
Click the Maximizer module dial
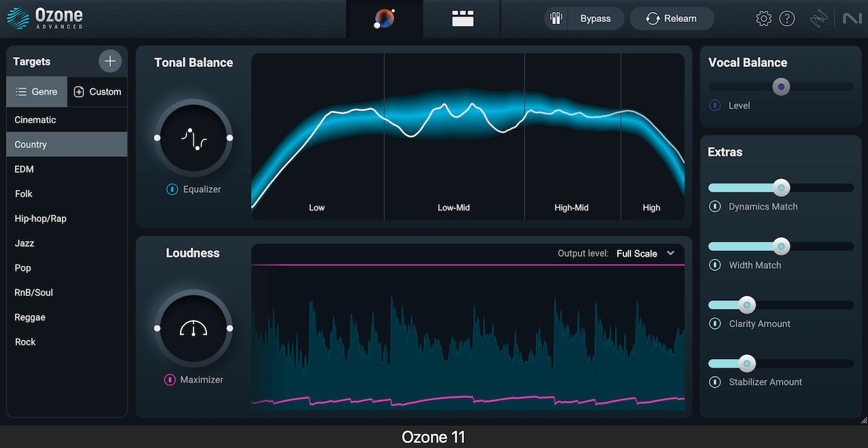pyautogui.click(x=194, y=329)
